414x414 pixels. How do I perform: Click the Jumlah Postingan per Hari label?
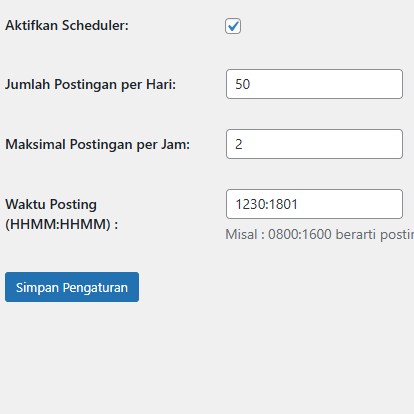point(90,85)
